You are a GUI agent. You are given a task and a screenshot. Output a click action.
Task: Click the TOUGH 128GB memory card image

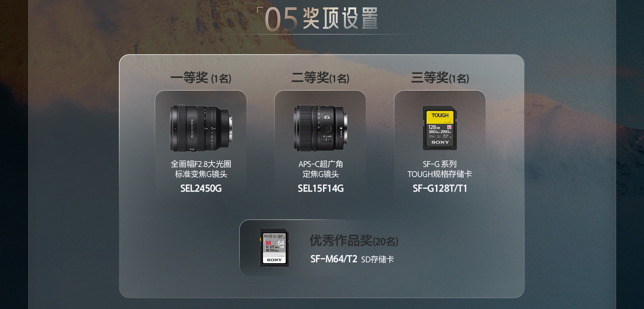tap(440, 128)
